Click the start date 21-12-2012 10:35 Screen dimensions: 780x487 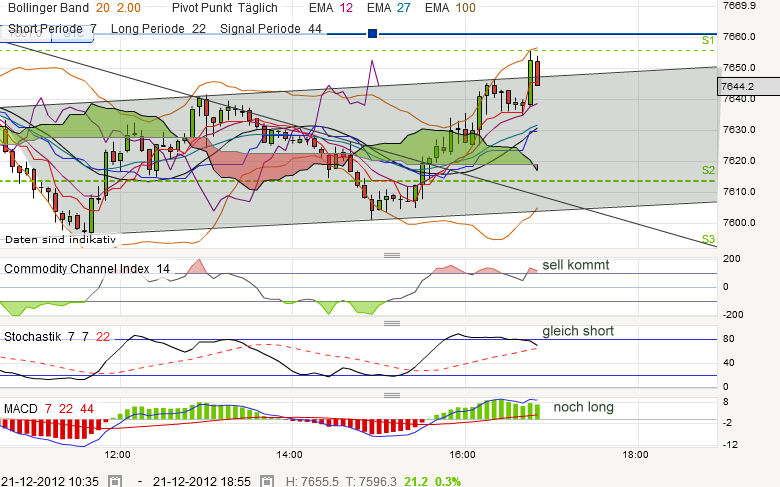coord(50,481)
